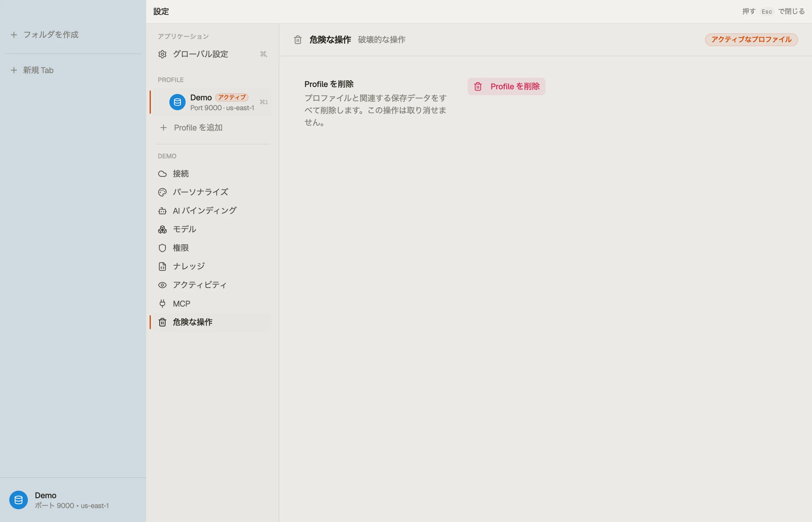Click the cubes icon for モデル
This screenshot has height=522, width=812.
[x=162, y=229]
